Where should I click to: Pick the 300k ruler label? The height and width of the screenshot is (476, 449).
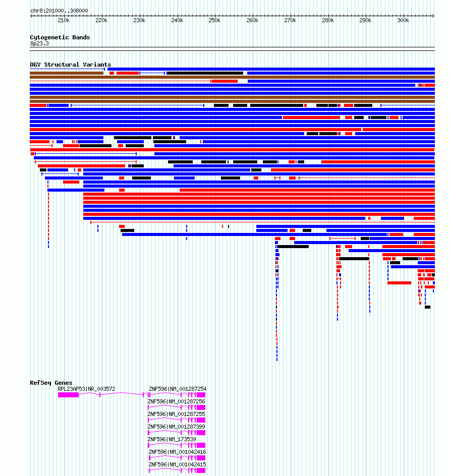(403, 20)
